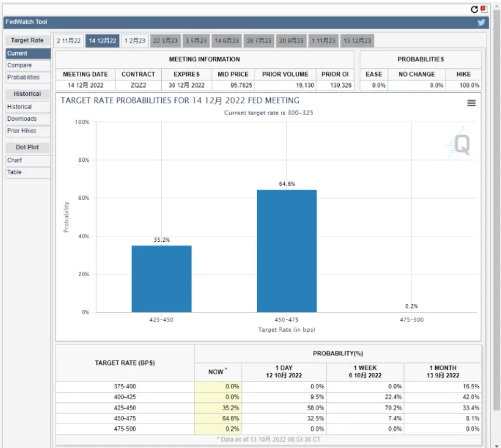This screenshot has height=448, width=501.
Task: Click the 475-500 target rate row label
Action: 124,429
